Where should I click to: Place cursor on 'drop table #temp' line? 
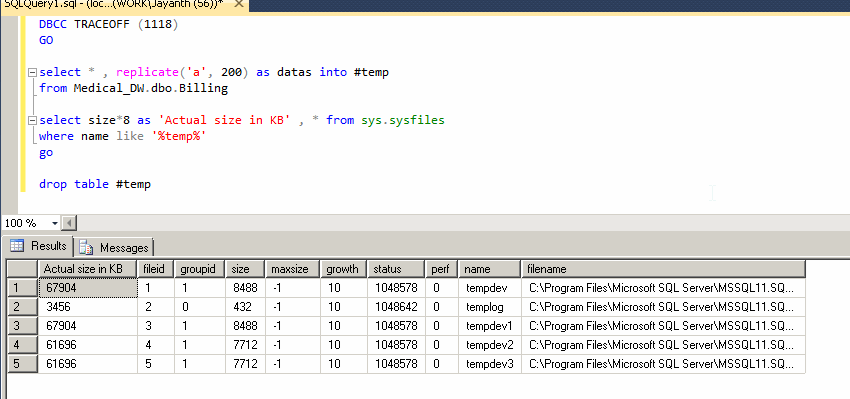(95, 184)
